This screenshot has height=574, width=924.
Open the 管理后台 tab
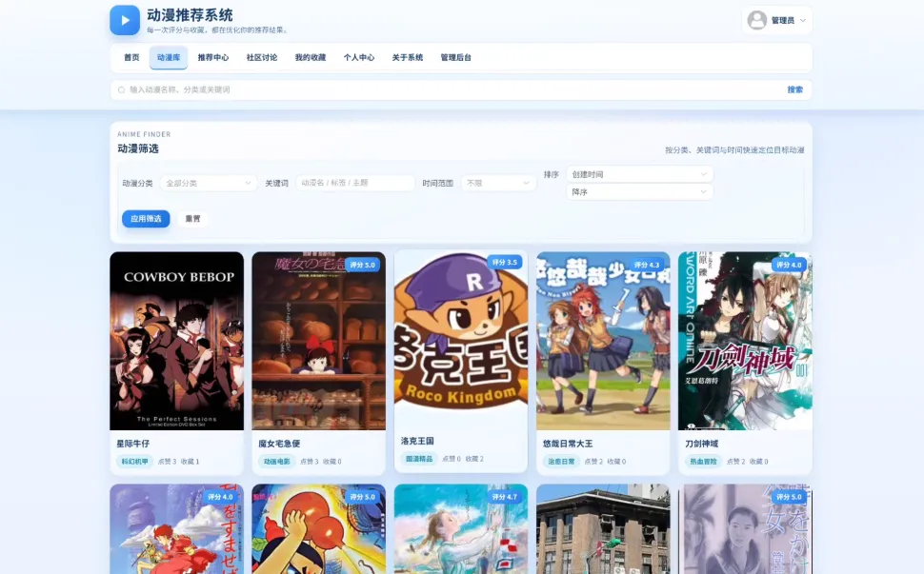coord(455,58)
